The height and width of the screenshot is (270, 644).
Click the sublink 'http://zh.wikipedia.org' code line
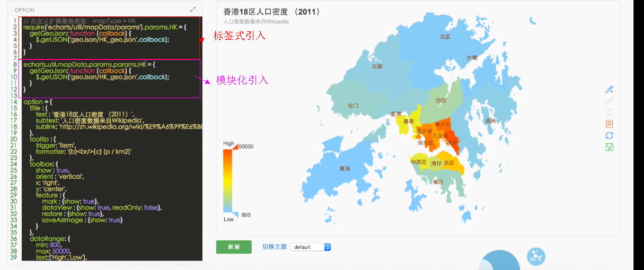(x=119, y=127)
